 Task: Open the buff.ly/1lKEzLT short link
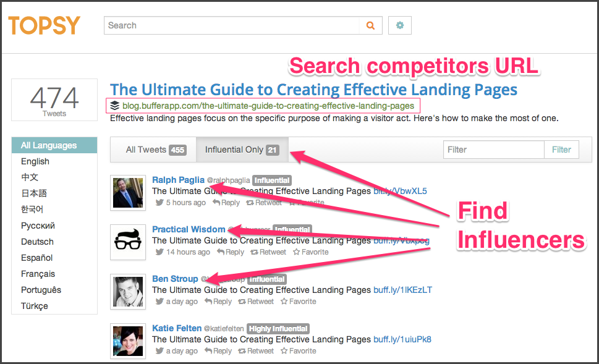[x=402, y=290]
